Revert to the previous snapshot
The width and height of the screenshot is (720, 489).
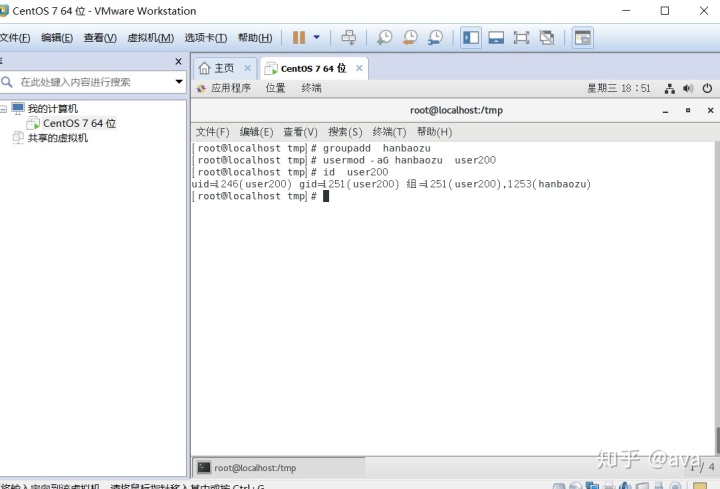coord(410,37)
